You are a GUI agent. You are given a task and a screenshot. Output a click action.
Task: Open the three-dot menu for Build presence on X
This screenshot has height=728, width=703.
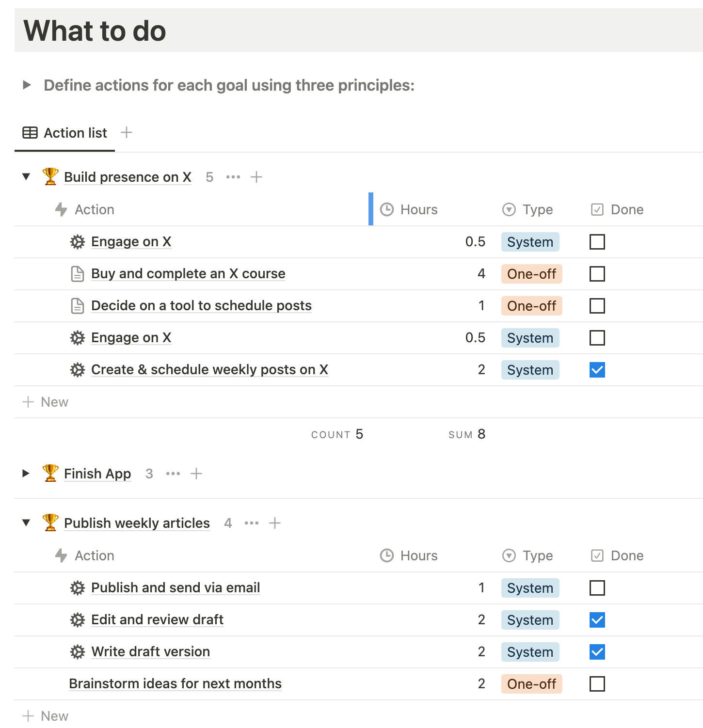pos(233,177)
